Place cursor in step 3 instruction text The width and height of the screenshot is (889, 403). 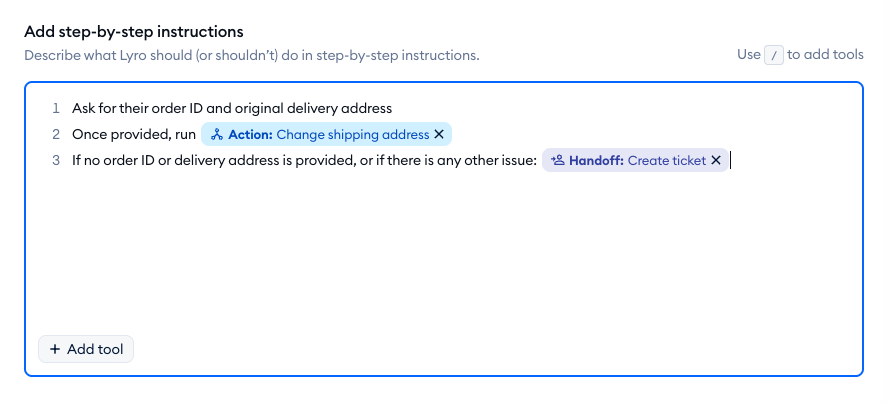pos(304,160)
